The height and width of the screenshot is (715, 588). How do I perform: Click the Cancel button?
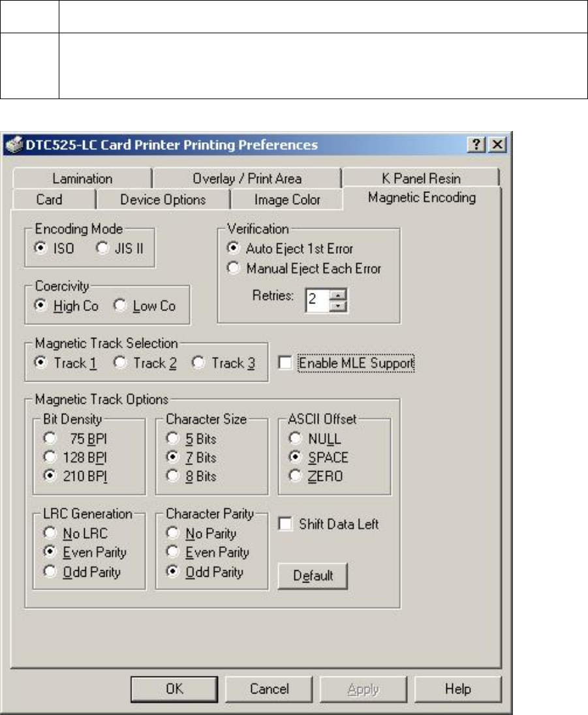pyautogui.click(x=269, y=688)
